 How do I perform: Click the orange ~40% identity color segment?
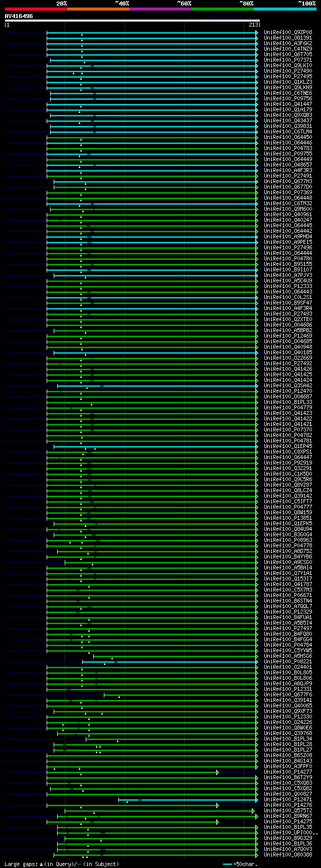coord(98,9)
